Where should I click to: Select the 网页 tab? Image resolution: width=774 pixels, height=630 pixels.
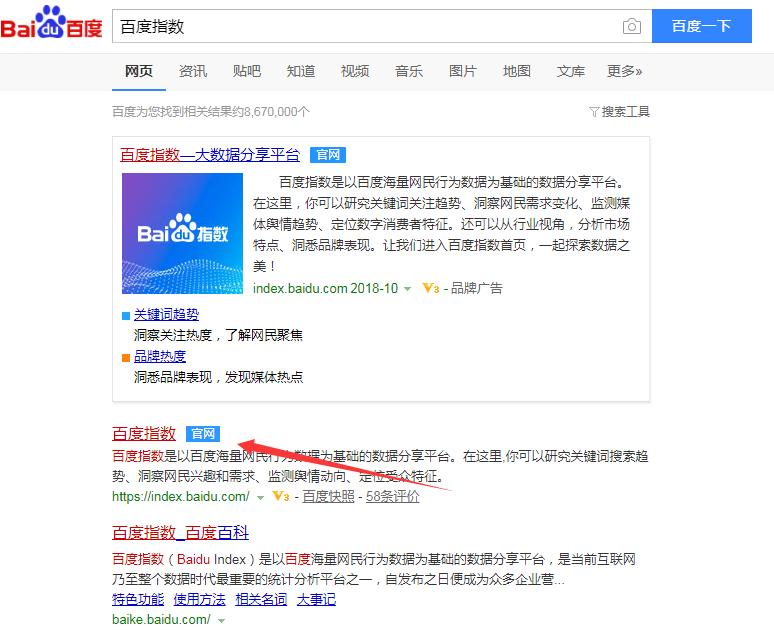pos(139,71)
